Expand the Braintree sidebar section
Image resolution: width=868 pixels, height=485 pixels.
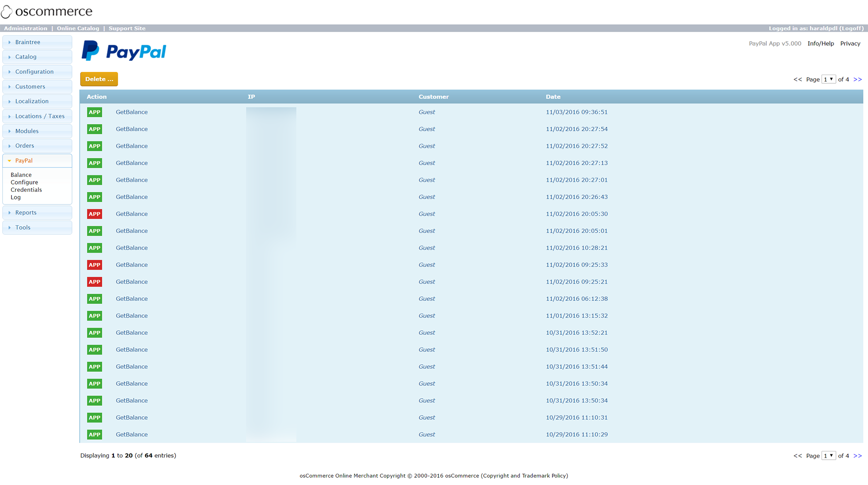coord(37,42)
